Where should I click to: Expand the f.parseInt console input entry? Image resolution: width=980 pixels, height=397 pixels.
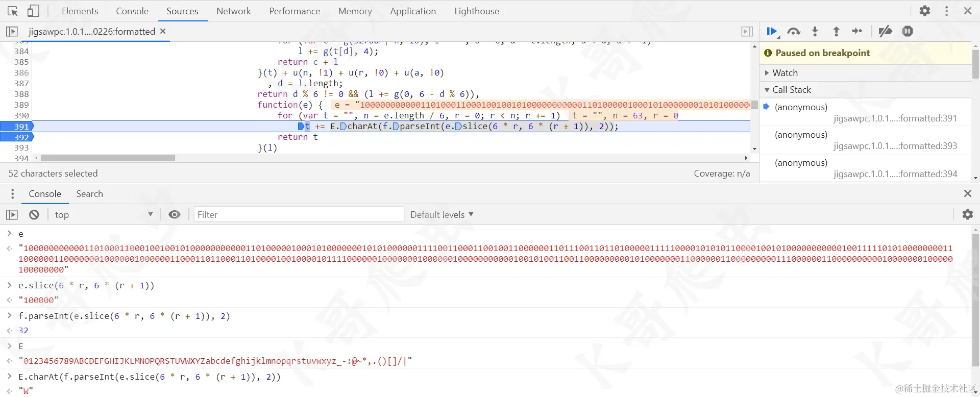(9, 316)
